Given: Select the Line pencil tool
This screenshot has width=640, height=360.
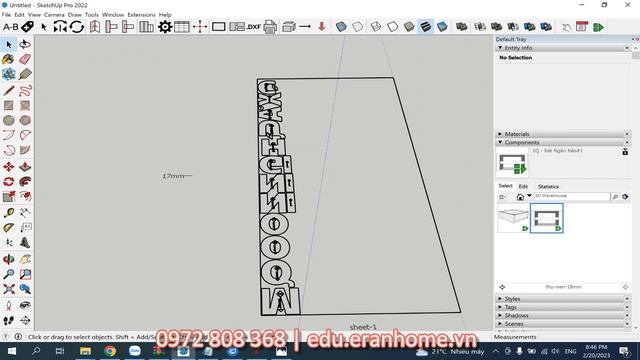Looking at the screenshot, I should (9, 90).
